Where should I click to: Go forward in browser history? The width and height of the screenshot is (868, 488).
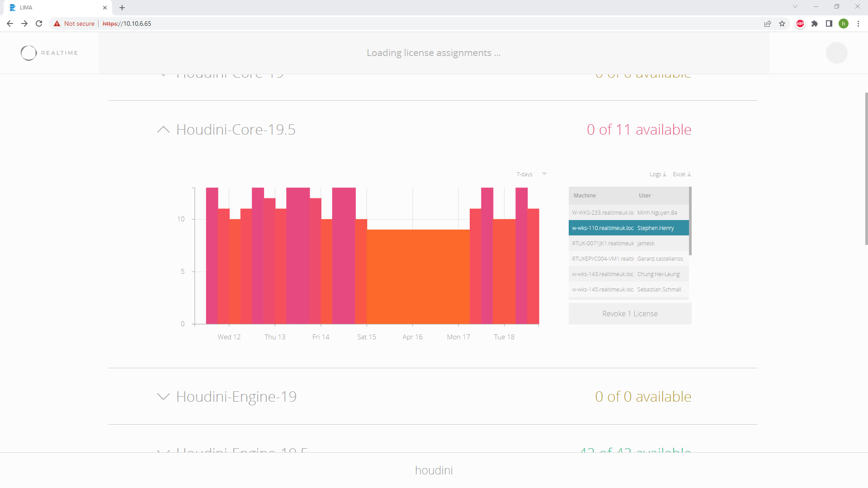pos(24,23)
